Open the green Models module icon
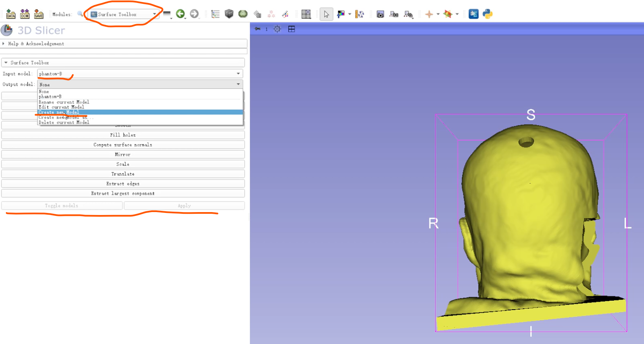 [x=243, y=14]
